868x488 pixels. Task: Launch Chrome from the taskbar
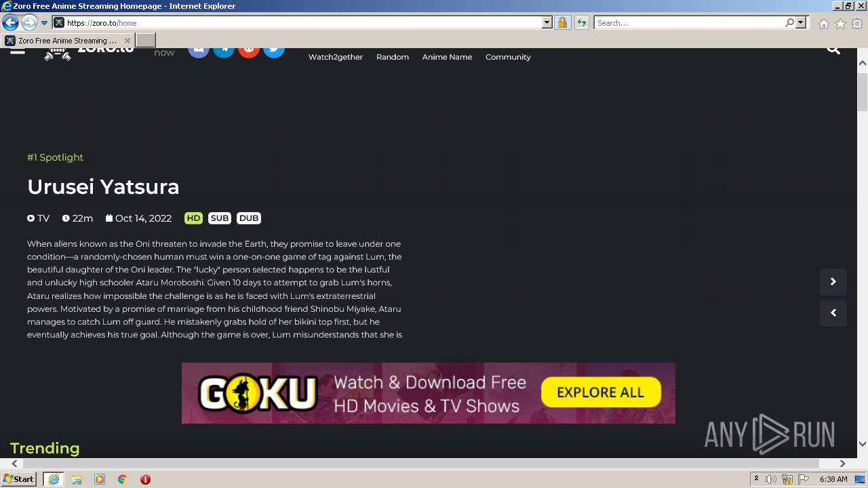click(123, 479)
